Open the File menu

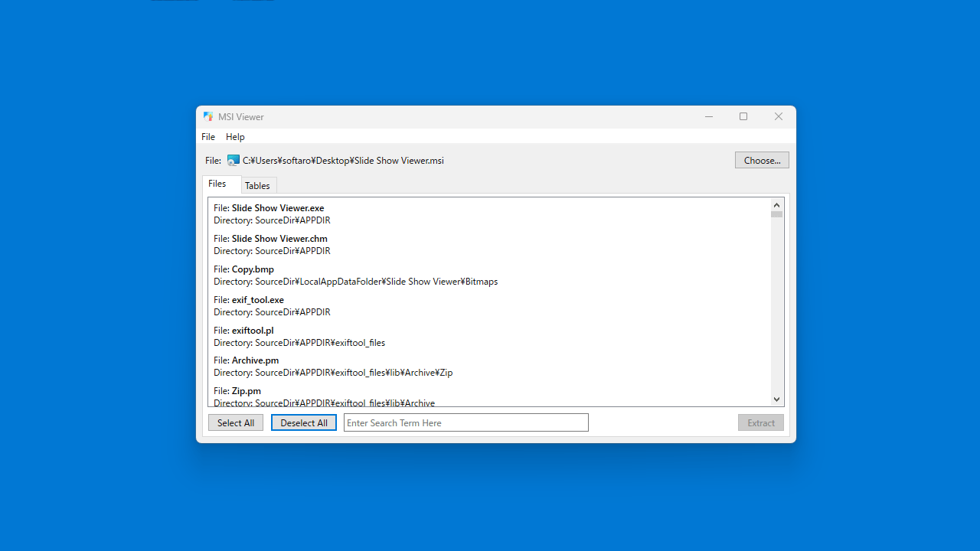click(x=208, y=137)
